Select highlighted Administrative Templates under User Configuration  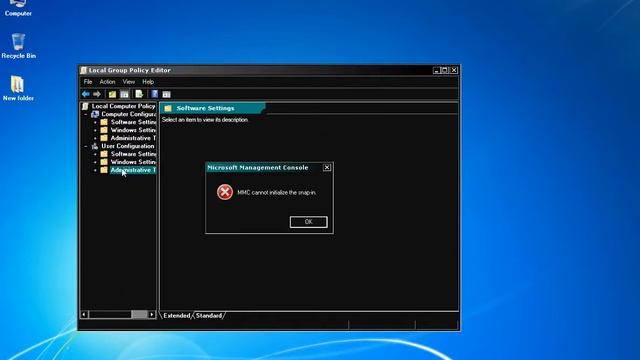point(133,170)
